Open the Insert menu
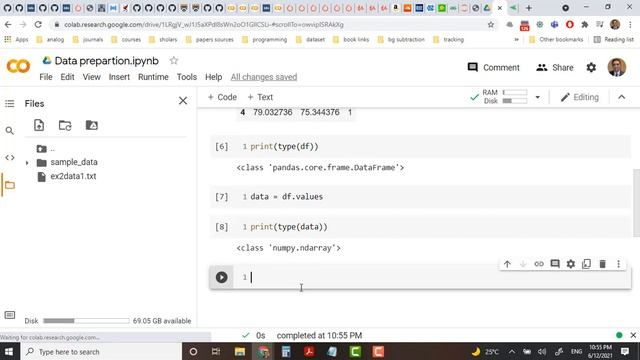This screenshot has height=360, width=640. coord(119,77)
